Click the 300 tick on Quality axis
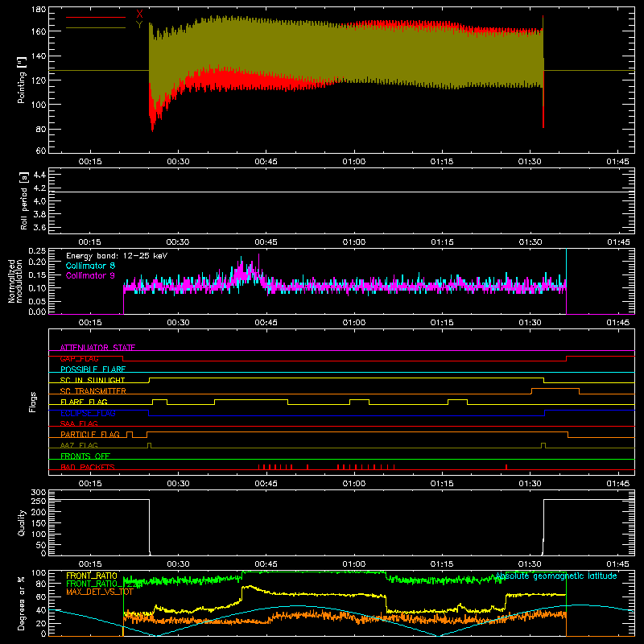Screen dimensions: 644x644 [x=39, y=493]
